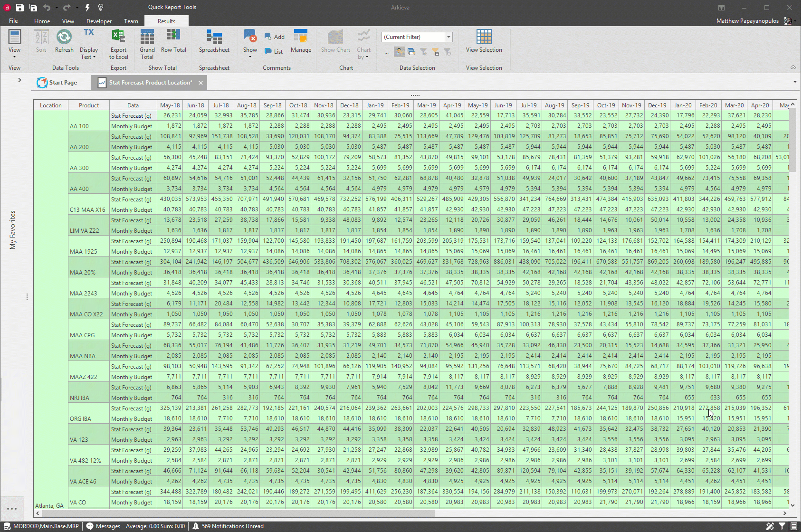Click the funnel with star favorite filter icon
The width and height of the screenshot is (802, 532).
coord(423,51)
